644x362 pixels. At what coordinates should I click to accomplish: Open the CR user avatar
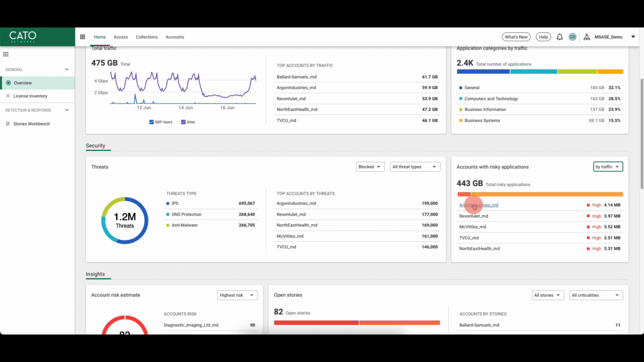tap(572, 37)
